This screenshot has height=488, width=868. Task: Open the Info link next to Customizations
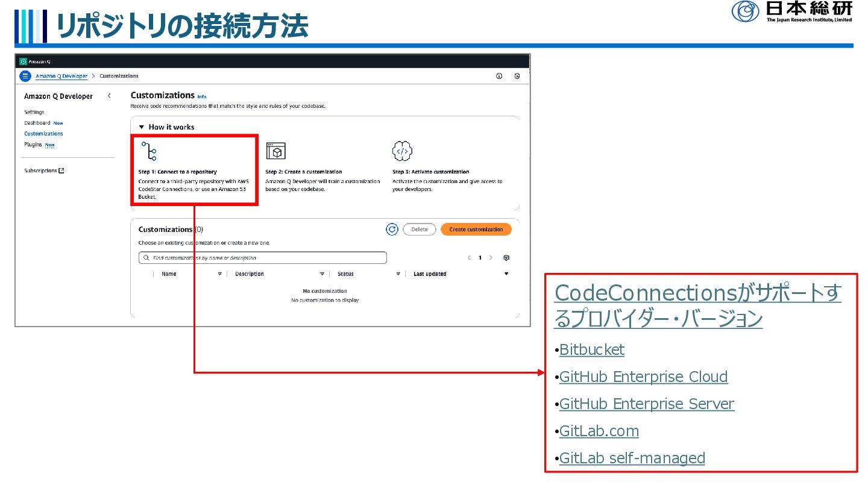click(x=202, y=96)
